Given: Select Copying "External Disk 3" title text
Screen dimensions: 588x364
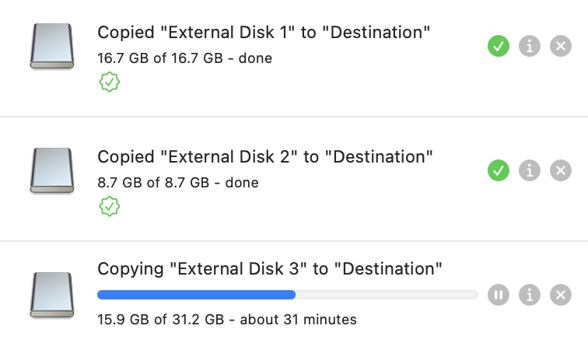Looking at the screenshot, I should pos(269,269).
